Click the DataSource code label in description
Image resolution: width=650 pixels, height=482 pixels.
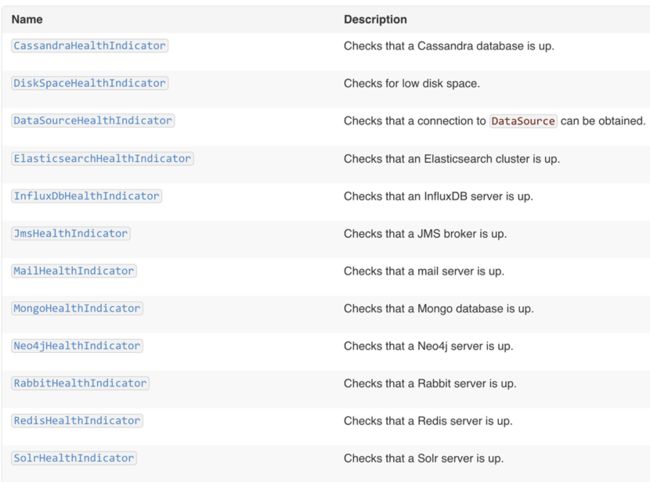click(x=523, y=121)
